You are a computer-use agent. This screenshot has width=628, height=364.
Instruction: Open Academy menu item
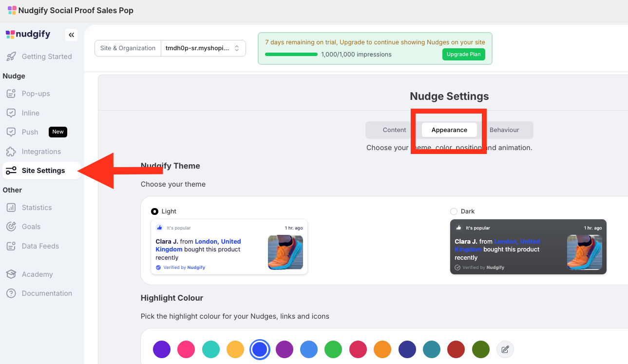coord(42,274)
